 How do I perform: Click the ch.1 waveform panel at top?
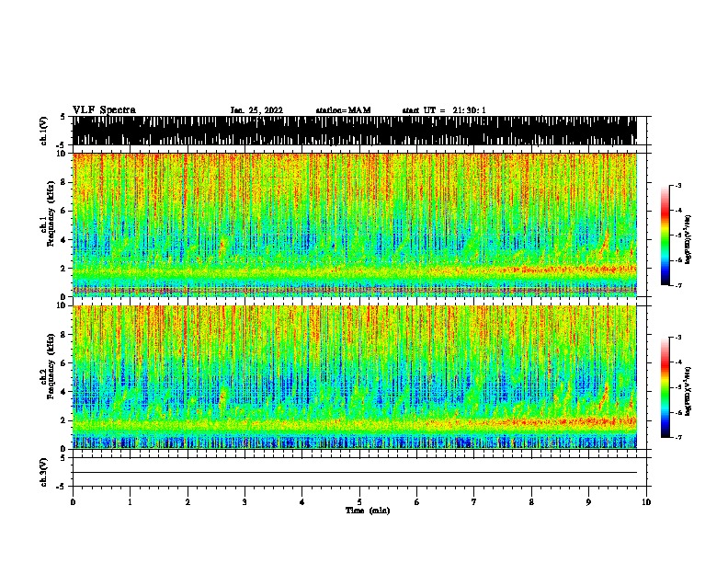[355, 131]
